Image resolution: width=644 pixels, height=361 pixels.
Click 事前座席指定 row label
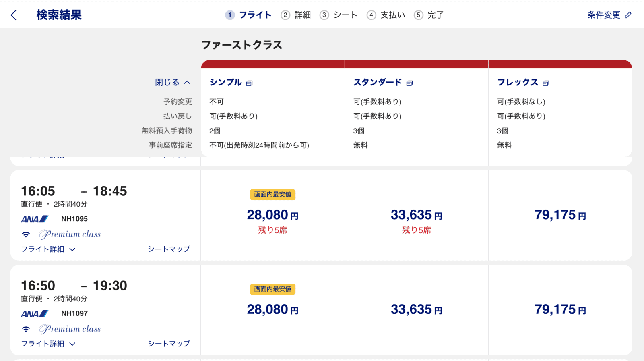[170, 145]
